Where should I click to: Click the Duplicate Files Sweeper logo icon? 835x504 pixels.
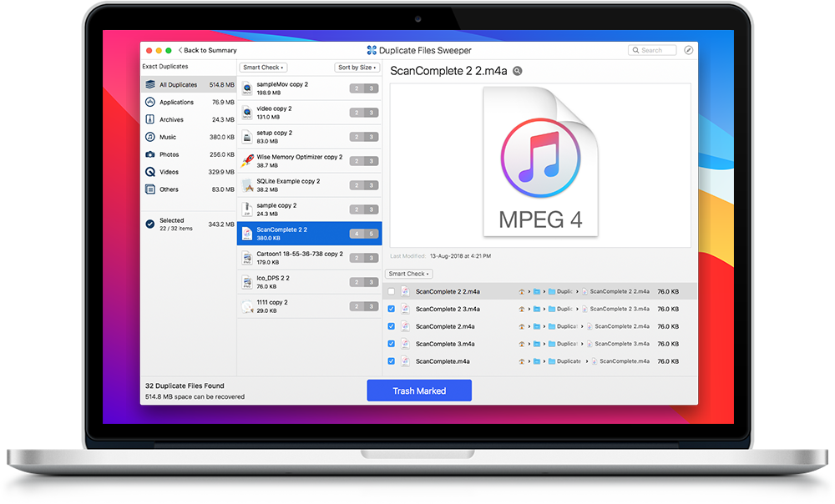click(372, 50)
